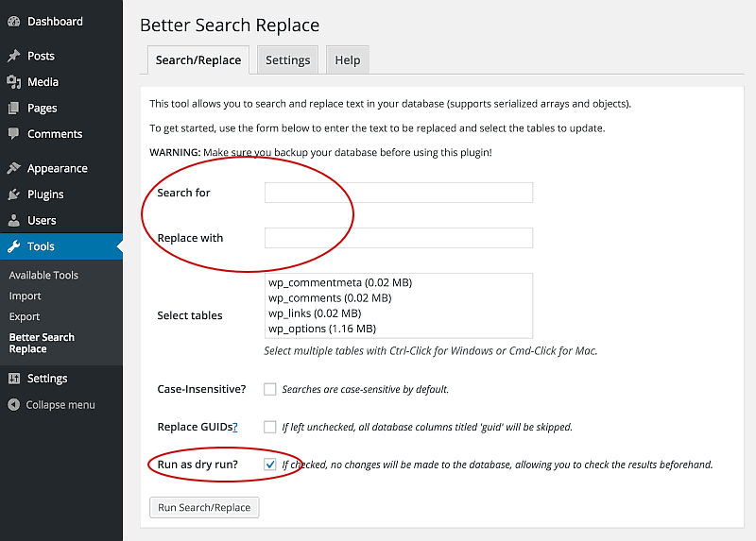Open Media via its sidebar icon
The width and height of the screenshot is (756, 541).
(13, 82)
